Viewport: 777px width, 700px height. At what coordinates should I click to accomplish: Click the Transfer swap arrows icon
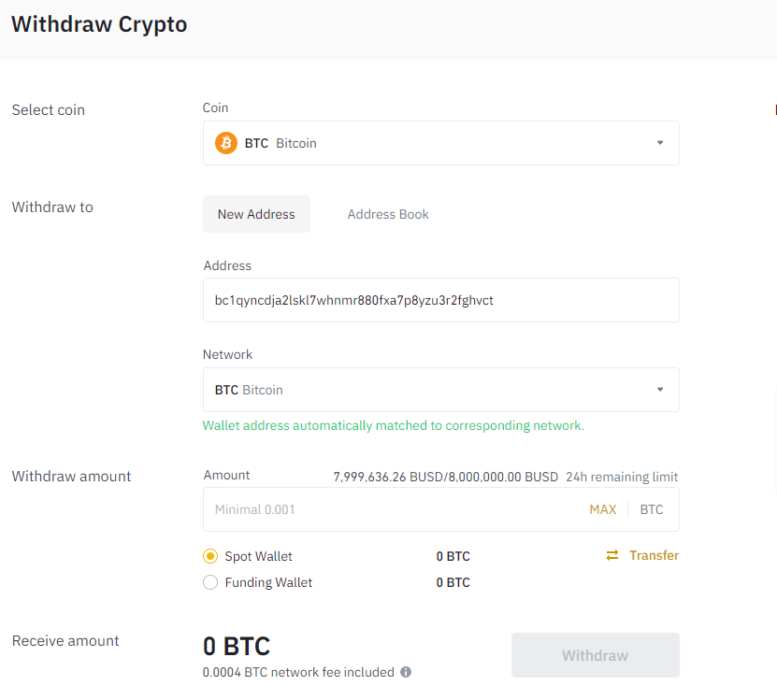[613, 555]
